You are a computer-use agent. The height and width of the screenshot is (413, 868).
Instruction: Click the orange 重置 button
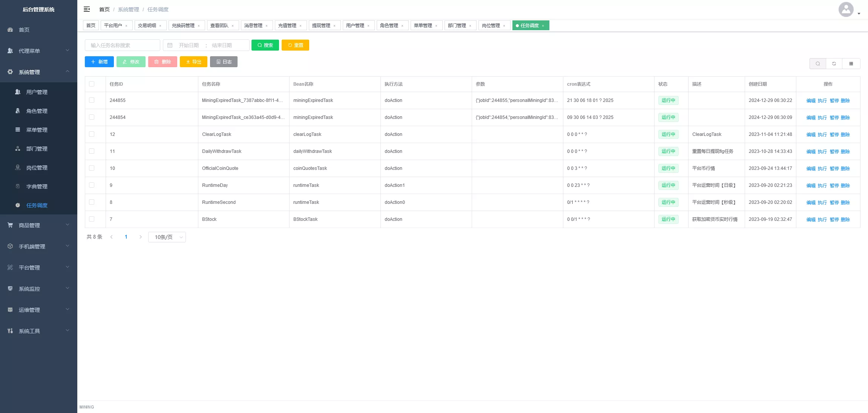pyautogui.click(x=295, y=45)
